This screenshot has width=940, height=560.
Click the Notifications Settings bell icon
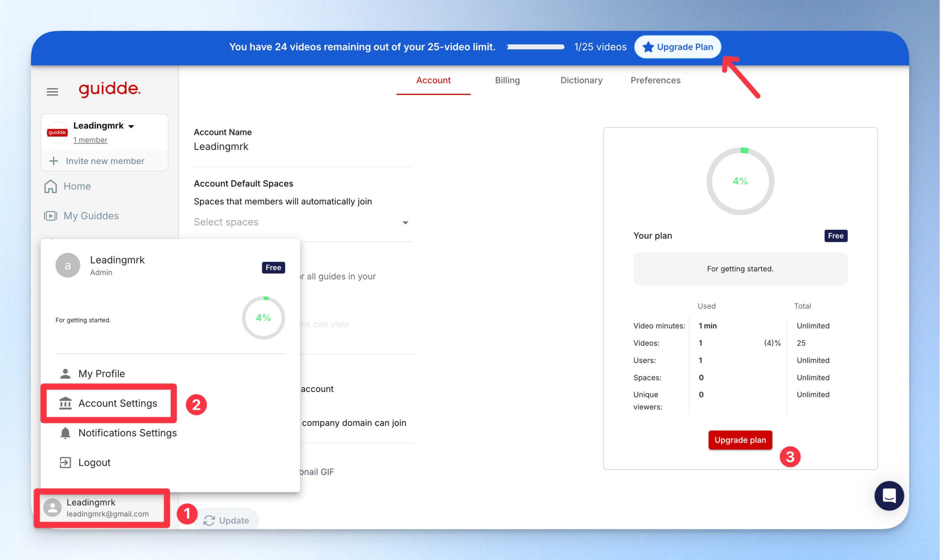(x=65, y=433)
